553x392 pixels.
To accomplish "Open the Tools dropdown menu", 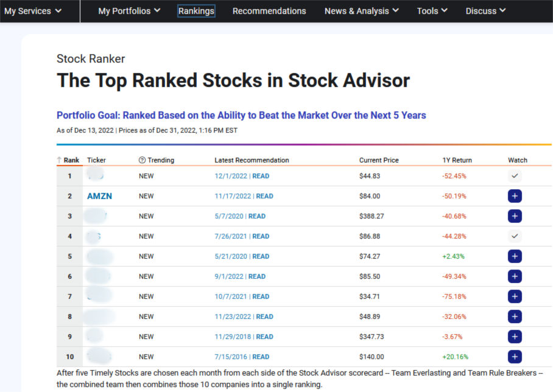I will click(432, 11).
